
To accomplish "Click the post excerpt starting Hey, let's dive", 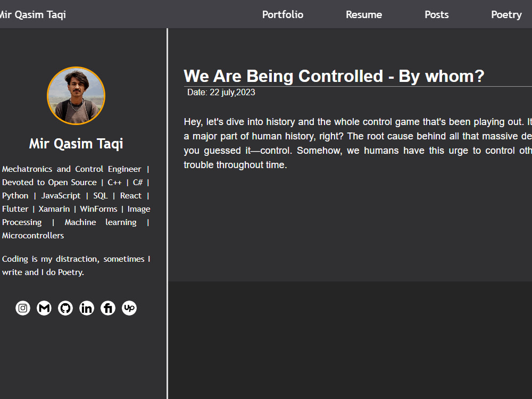I will (358, 143).
